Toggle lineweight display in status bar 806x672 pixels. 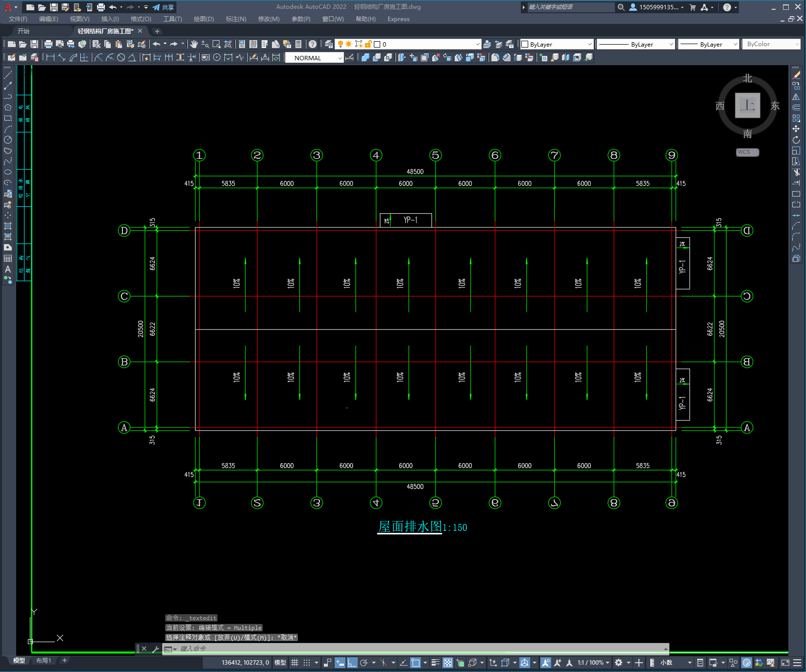(435, 663)
